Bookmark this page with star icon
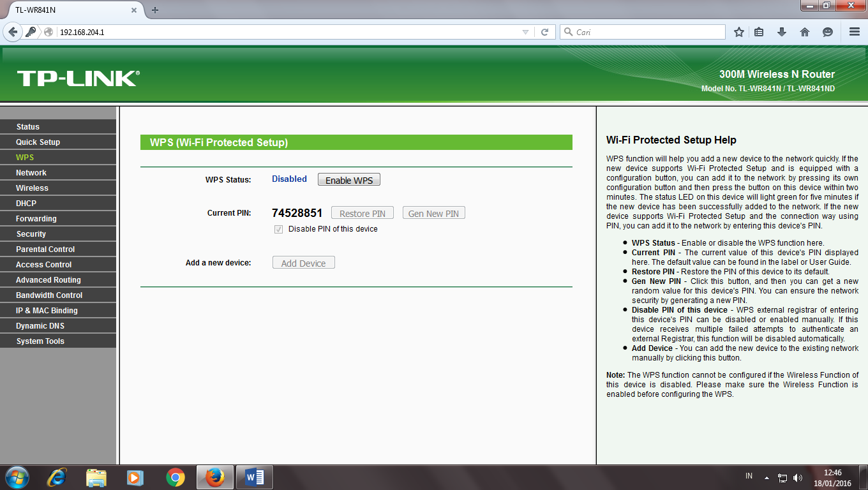The image size is (868, 490). coord(739,32)
